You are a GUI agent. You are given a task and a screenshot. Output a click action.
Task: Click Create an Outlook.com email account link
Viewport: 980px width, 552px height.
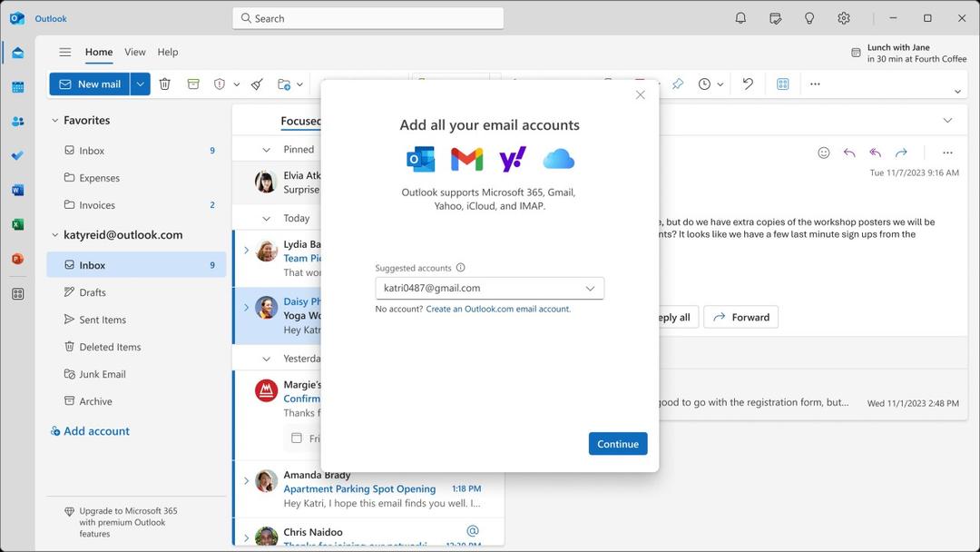point(500,308)
